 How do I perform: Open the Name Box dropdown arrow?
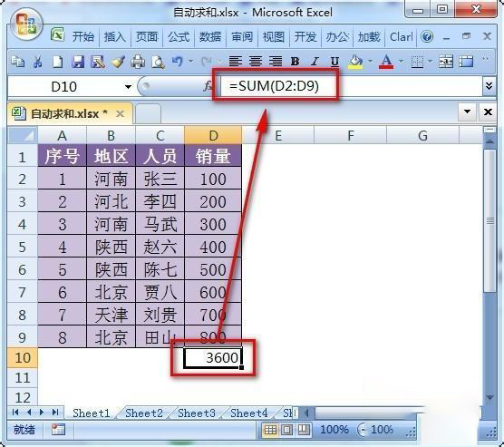click(x=128, y=87)
